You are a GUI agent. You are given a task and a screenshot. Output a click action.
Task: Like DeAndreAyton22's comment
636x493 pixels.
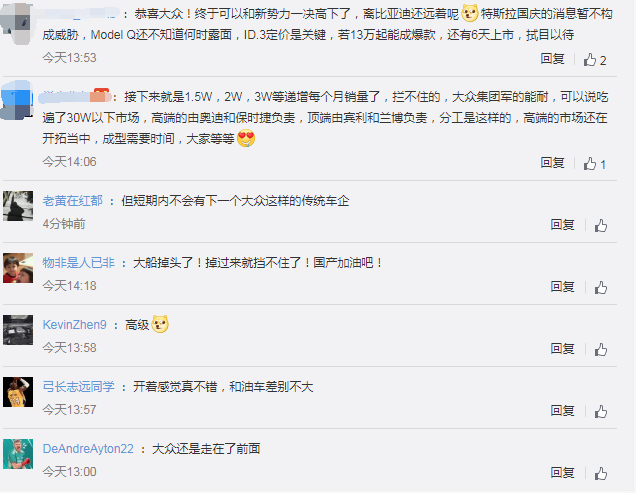point(601,473)
